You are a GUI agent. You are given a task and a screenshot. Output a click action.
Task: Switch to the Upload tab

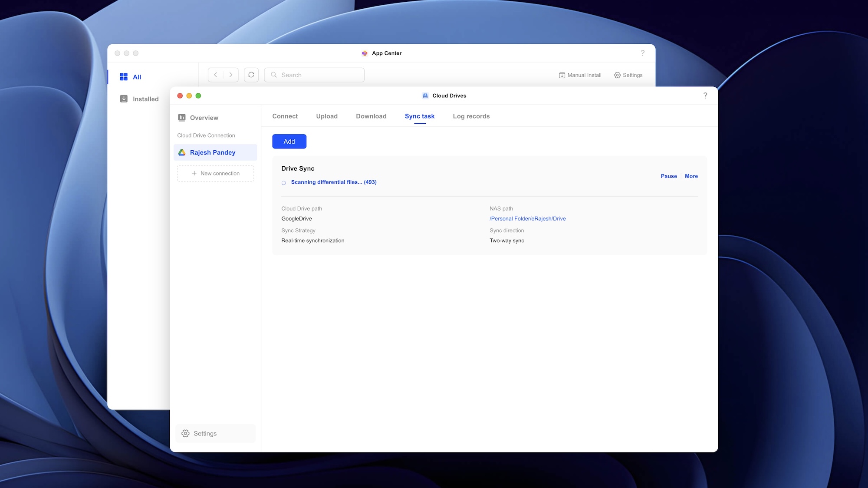326,116
